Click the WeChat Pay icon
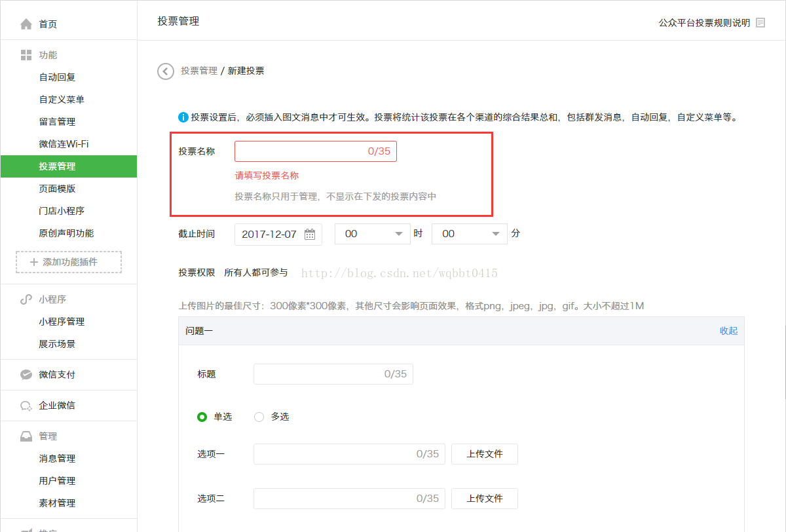Viewport: 786px width, 532px height. (26, 375)
